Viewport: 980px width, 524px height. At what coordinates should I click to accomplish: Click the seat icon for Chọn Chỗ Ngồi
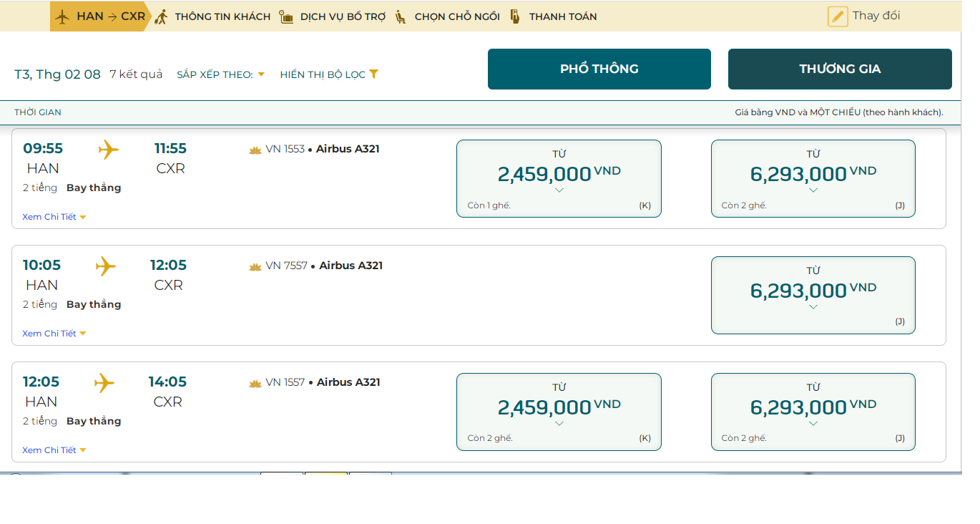pos(401,16)
